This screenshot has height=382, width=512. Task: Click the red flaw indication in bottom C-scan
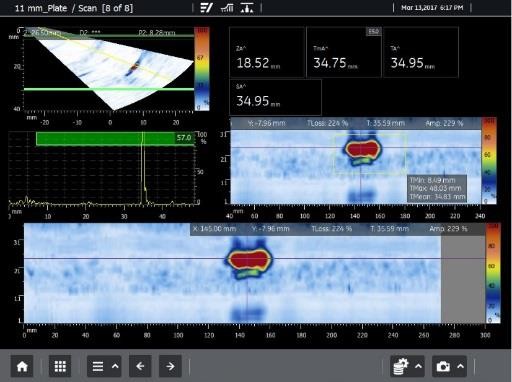(x=249, y=260)
